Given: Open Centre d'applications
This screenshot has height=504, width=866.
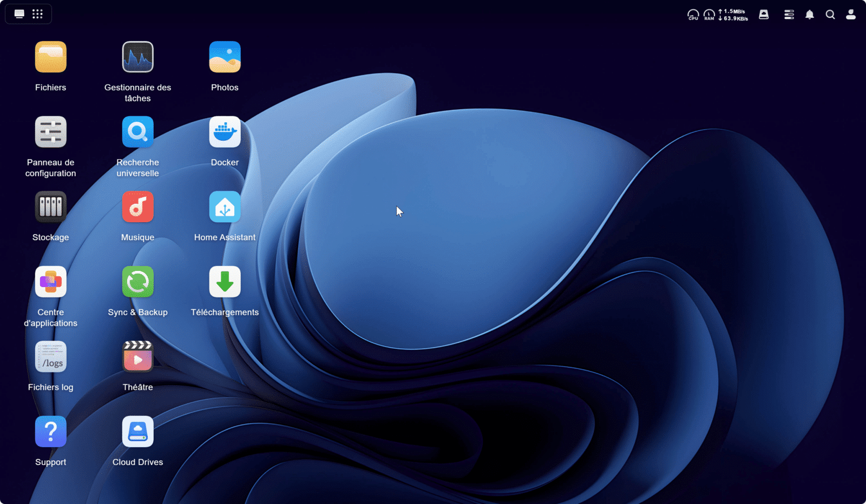Looking at the screenshot, I should click(x=50, y=282).
